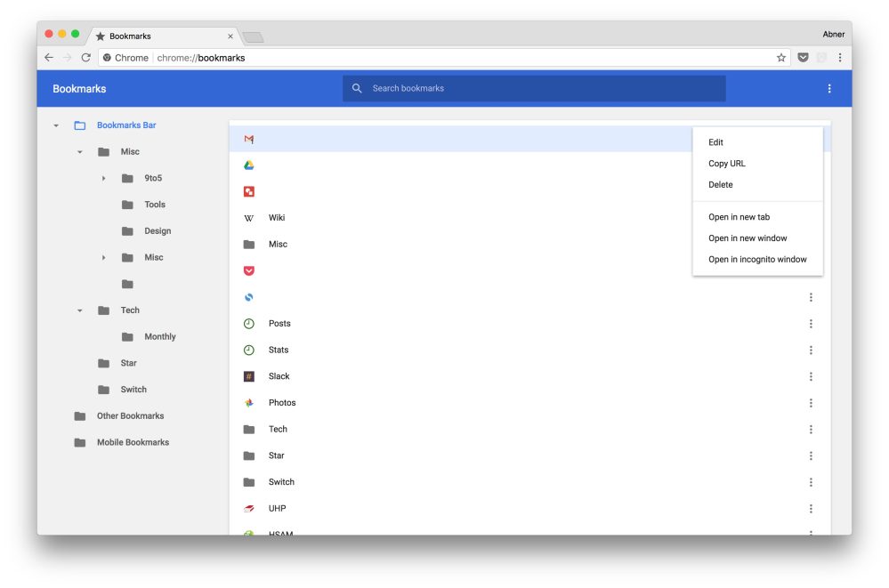The width and height of the screenshot is (889, 588).
Task: Collapse the Bookmarks Bar folder tree
Action: (x=56, y=126)
